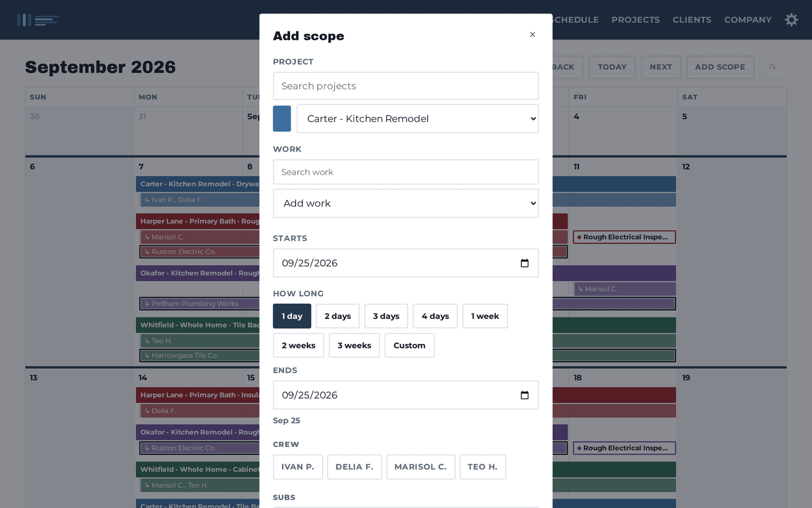Click the Ends date field
This screenshot has width=812, height=508.
[x=406, y=395]
